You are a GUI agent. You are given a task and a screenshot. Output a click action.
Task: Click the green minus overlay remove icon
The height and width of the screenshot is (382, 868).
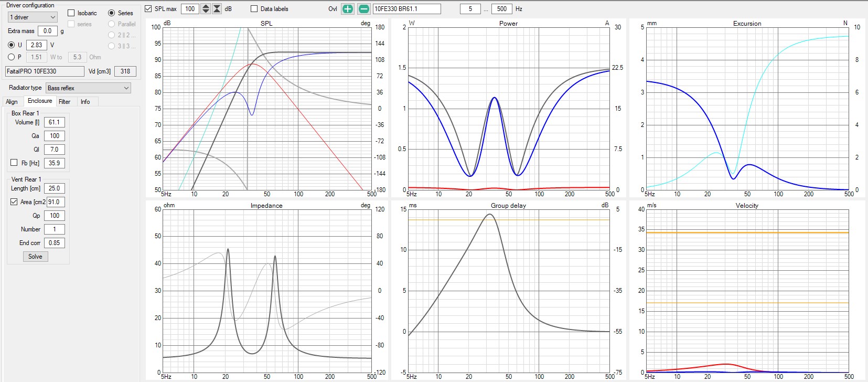tap(363, 9)
